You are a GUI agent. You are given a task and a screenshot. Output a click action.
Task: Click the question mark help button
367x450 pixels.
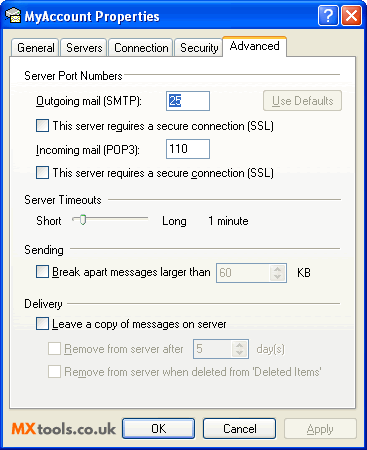[x=328, y=15]
